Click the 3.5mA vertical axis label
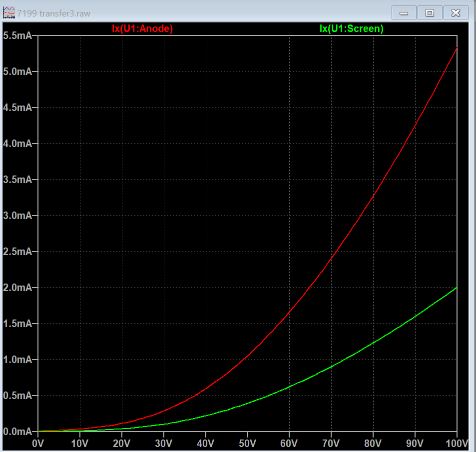476x452 pixels. point(17,179)
